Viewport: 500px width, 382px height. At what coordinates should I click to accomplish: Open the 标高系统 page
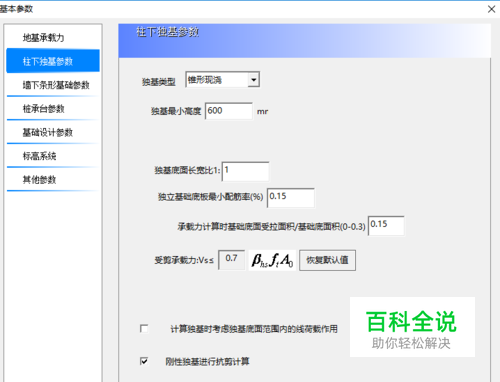click(39, 156)
